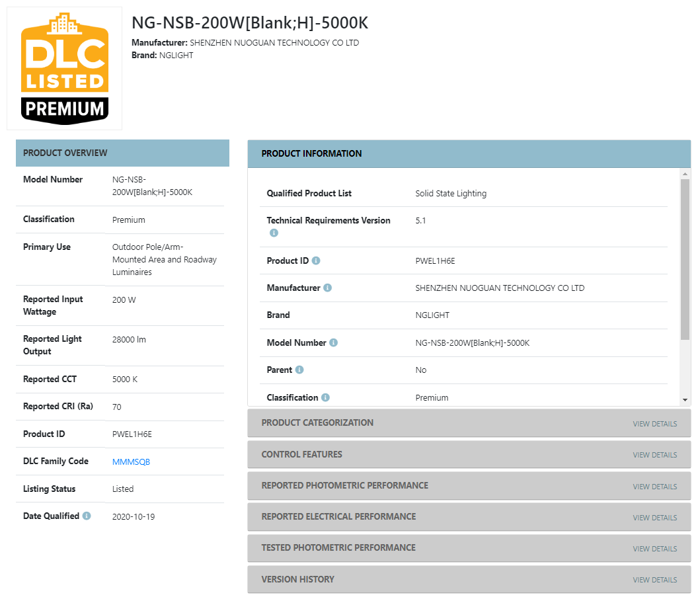View details for Control Features

click(x=654, y=455)
